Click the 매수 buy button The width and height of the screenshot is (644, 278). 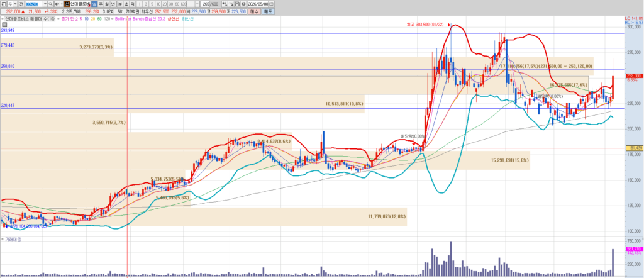[254, 11]
